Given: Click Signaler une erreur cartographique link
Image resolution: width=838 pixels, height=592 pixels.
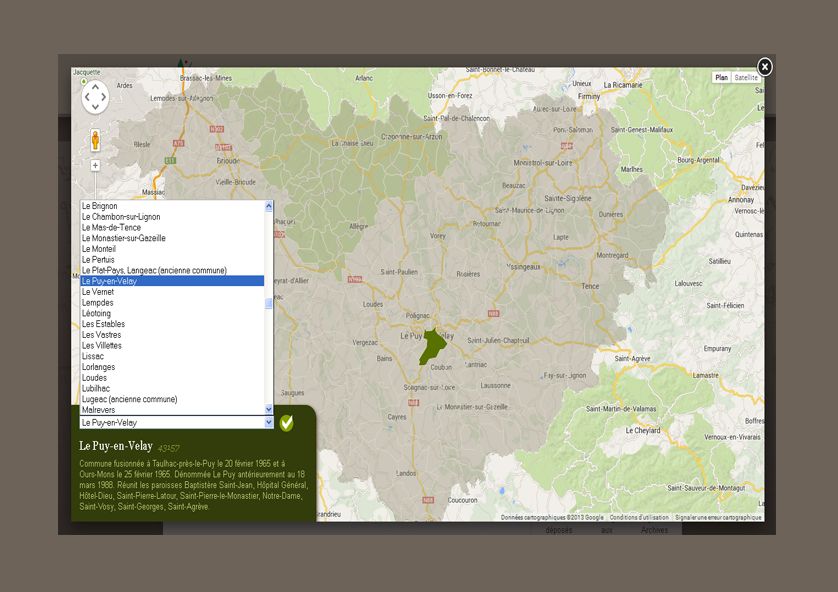Looking at the screenshot, I should [718, 518].
